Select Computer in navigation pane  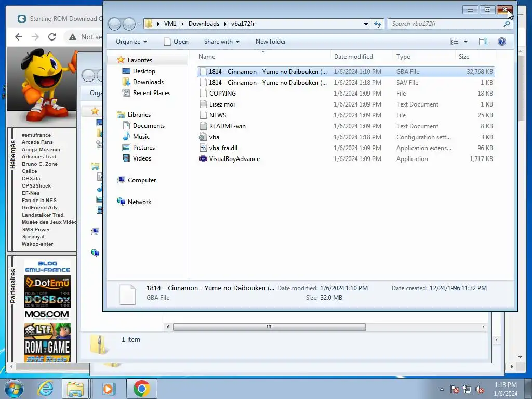(141, 180)
